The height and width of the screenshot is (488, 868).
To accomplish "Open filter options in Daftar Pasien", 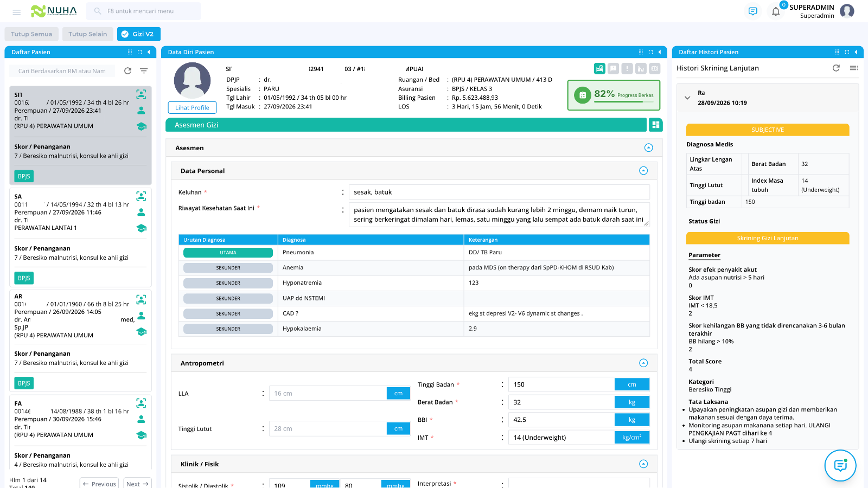I will pos(144,71).
